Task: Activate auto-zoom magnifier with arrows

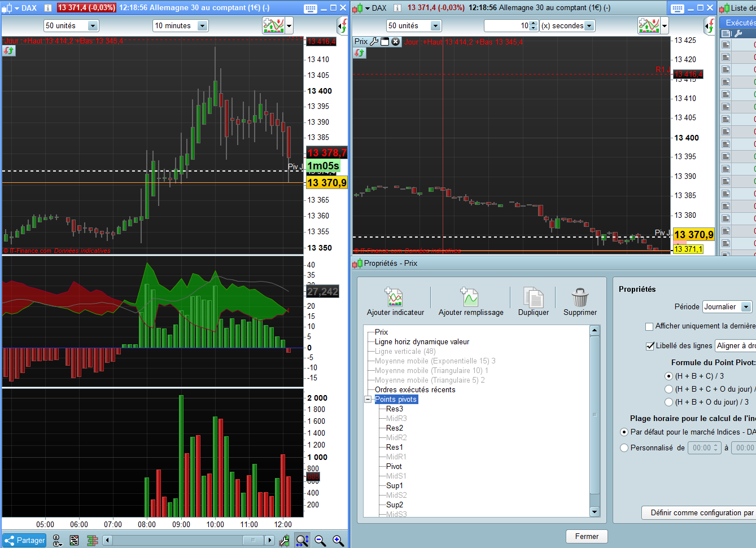Action: (x=302, y=541)
